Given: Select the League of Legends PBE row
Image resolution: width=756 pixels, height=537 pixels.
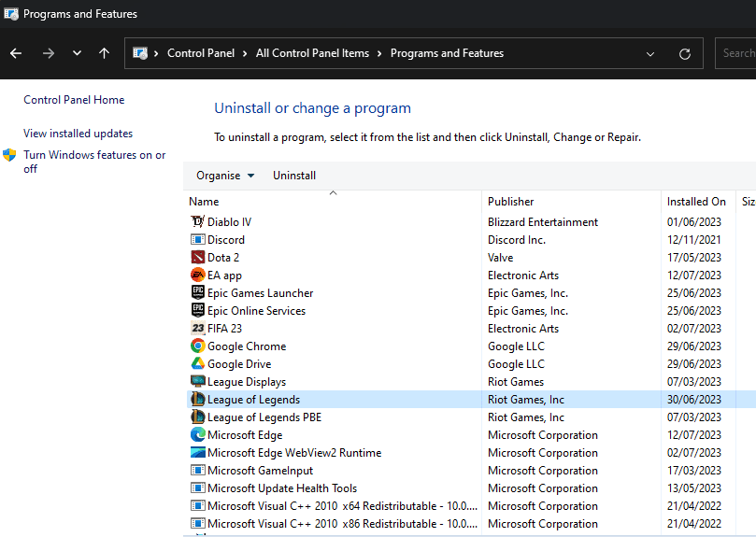Looking at the screenshot, I should pyautogui.click(x=264, y=417).
